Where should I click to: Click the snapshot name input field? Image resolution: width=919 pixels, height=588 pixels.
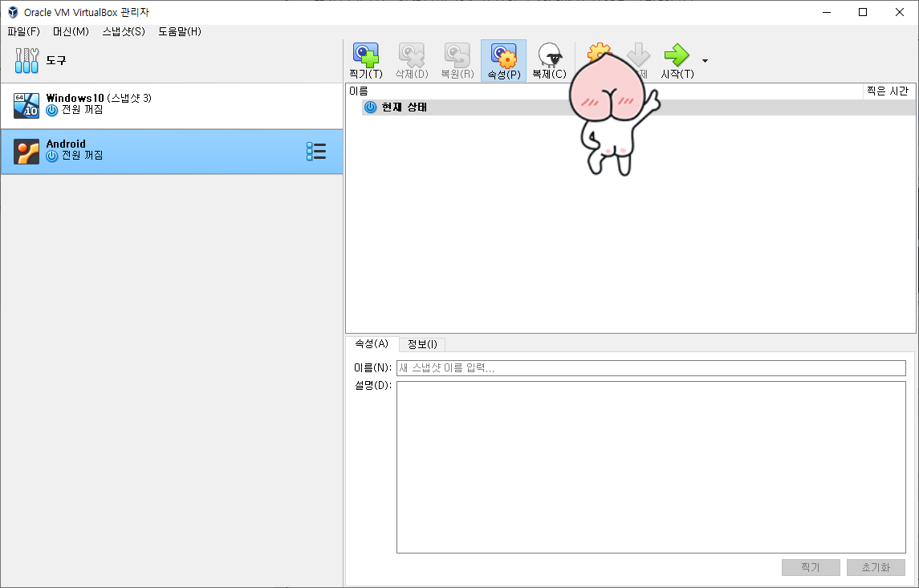point(651,367)
